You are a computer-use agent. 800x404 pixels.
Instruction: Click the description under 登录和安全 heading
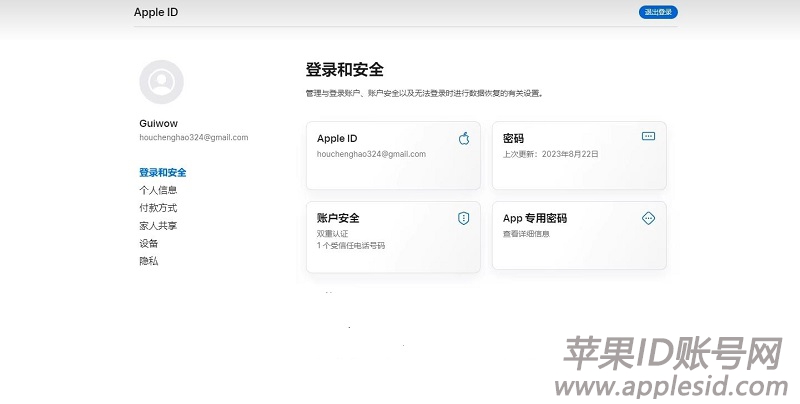424,93
